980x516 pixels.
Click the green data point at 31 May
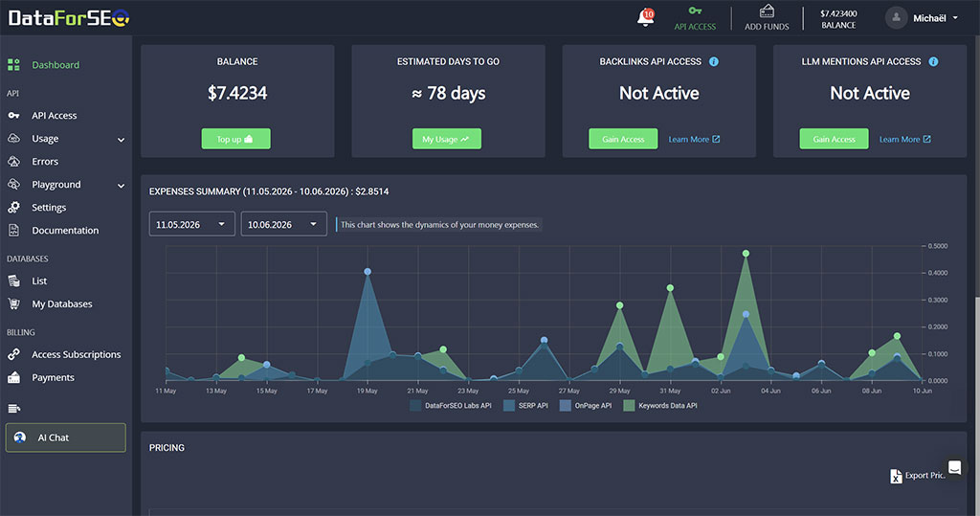pos(670,288)
